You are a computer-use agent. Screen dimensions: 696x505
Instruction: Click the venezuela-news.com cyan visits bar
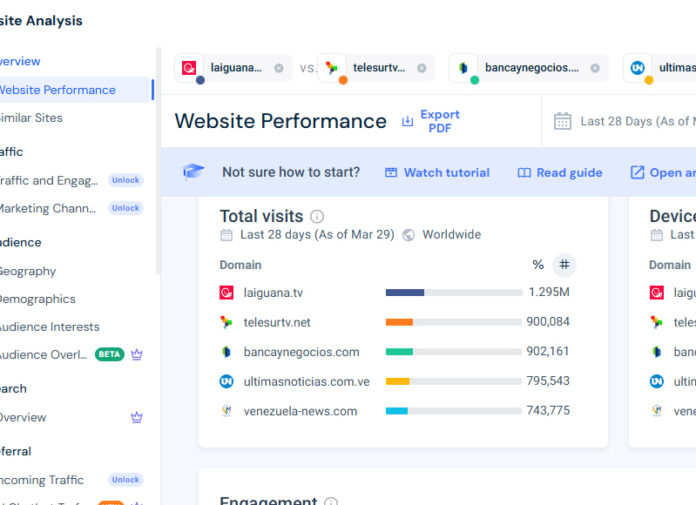396,411
